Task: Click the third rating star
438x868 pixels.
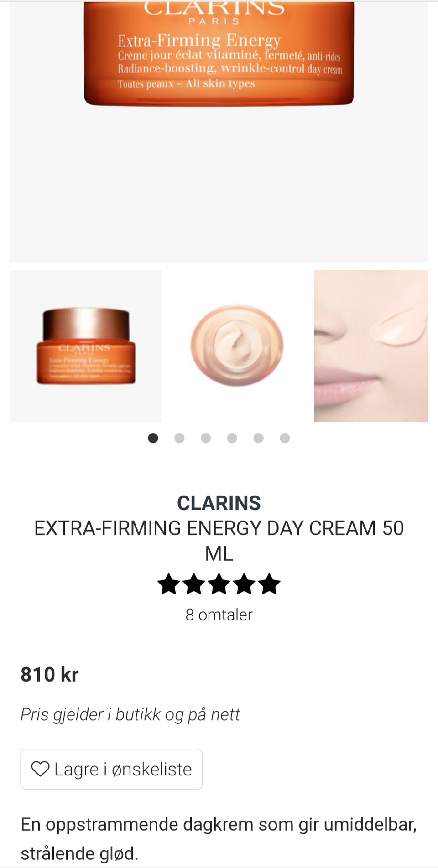Action: pyautogui.click(x=219, y=584)
